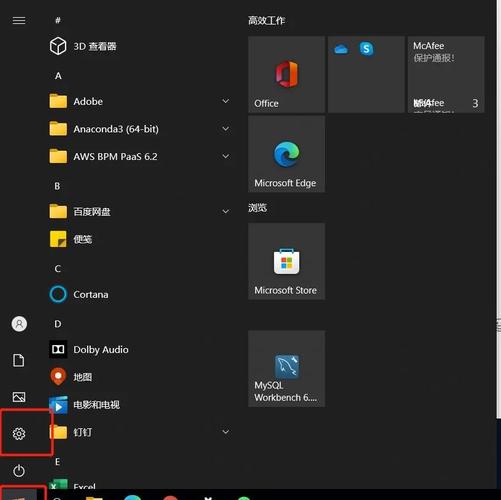Open the Microsoft Store tile

[286, 261]
